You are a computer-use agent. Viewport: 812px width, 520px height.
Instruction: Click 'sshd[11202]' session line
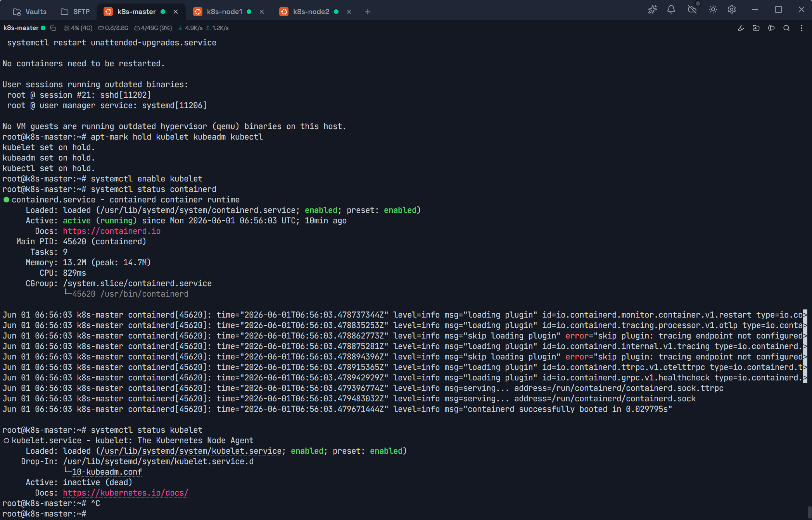tap(79, 95)
